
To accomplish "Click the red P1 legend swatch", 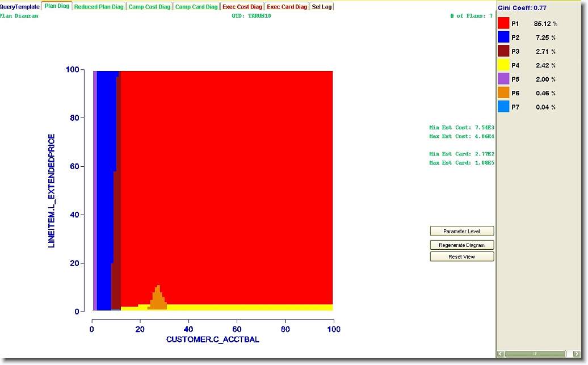I will coord(503,24).
